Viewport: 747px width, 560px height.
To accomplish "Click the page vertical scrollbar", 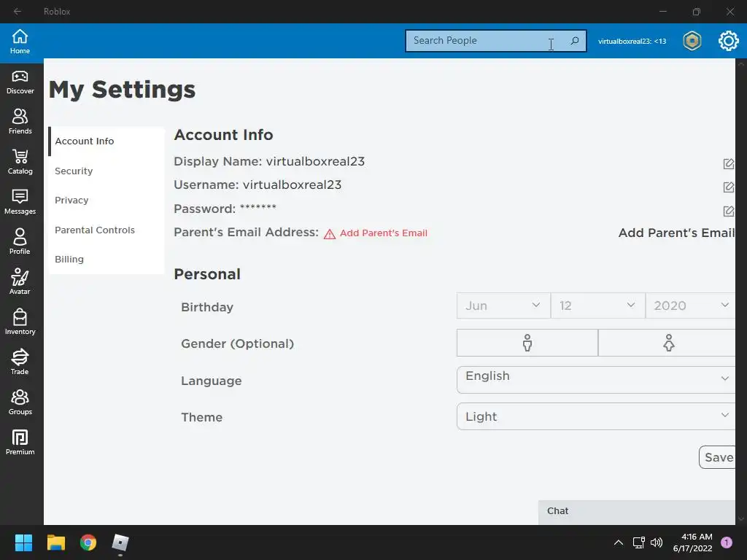I will [741, 292].
